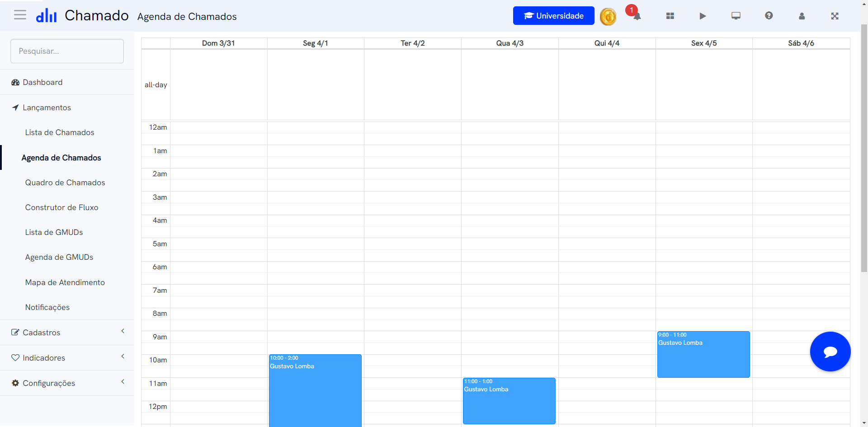Screen dimensions: 868x427
Task: Click the Dashboard gauge icon
Action: (x=15, y=82)
